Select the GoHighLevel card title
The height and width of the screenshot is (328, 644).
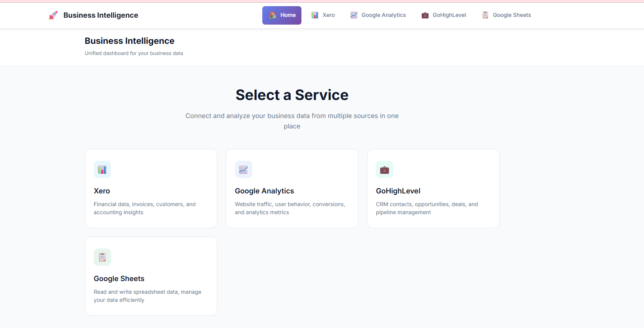(398, 191)
